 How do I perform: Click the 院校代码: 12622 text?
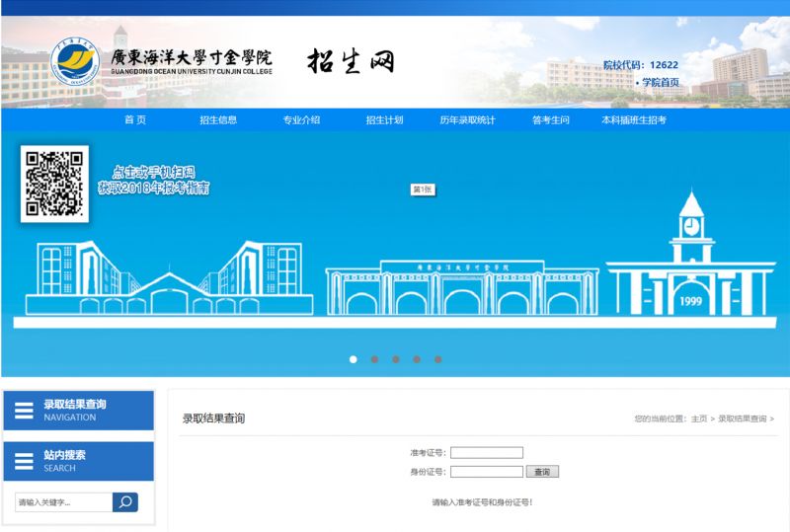pyautogui.click(x=641, y=65)
